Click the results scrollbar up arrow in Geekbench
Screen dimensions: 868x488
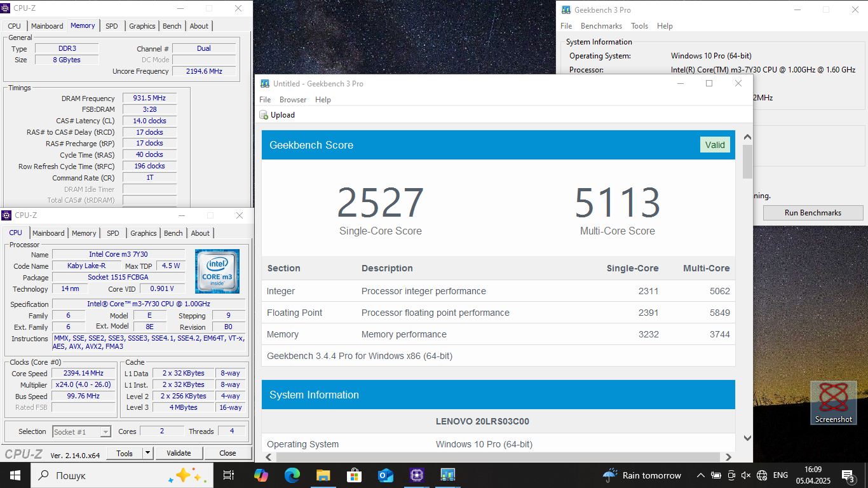coord(747,137)
